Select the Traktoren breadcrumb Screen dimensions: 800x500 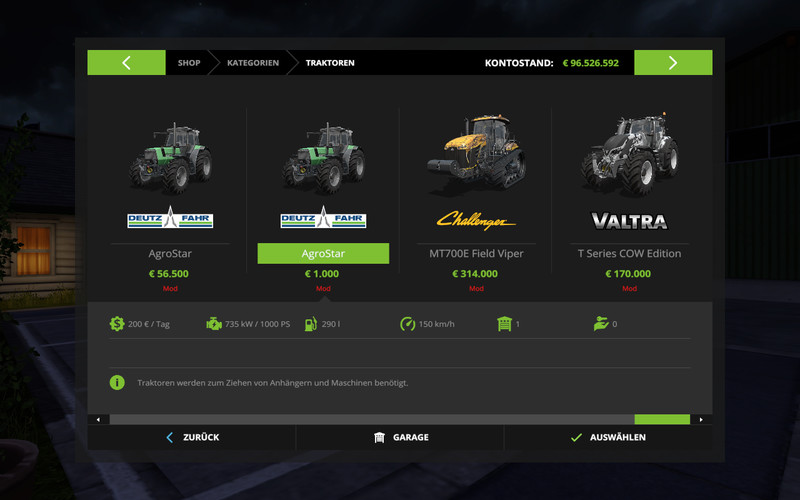click(330, 63)
